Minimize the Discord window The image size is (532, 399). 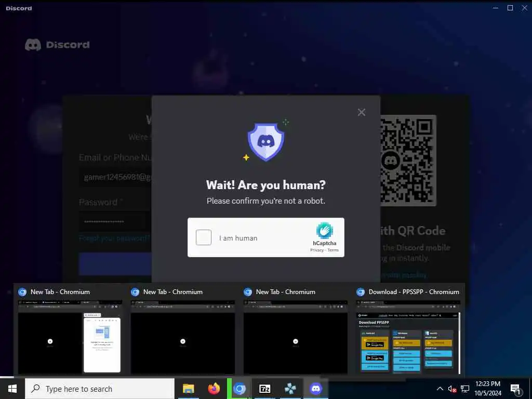coord(496,8)
